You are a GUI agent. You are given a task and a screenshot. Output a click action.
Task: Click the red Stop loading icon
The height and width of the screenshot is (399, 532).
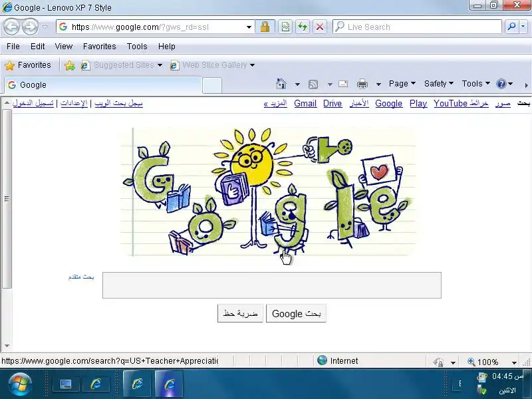pyautogui.click(x=320, y=27)
